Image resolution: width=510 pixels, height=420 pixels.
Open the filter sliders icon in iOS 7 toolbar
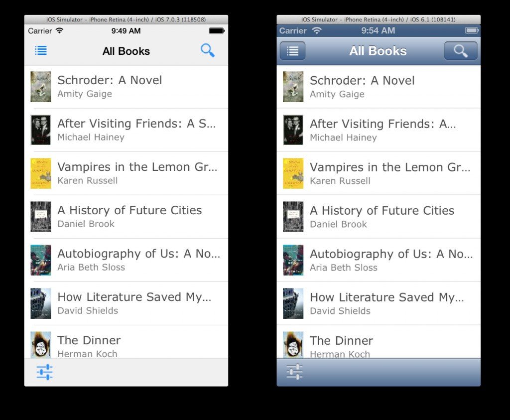coord(44,372)
